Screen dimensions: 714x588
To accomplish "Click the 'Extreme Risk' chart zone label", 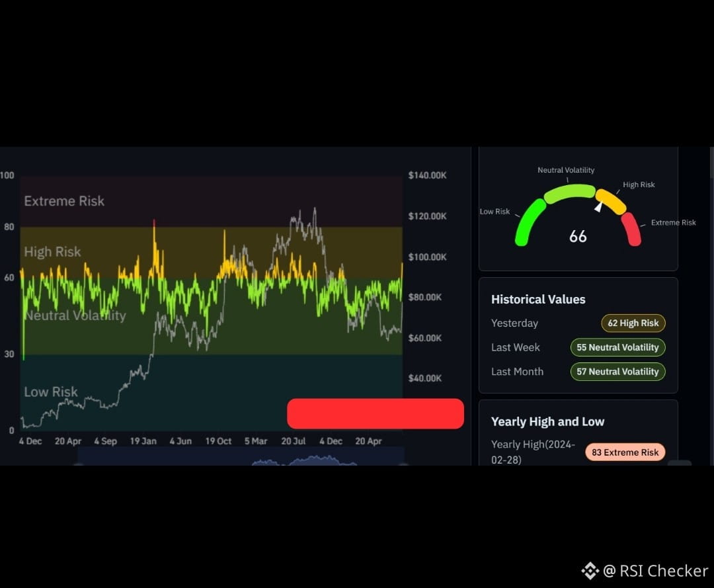I will point(64,201).
